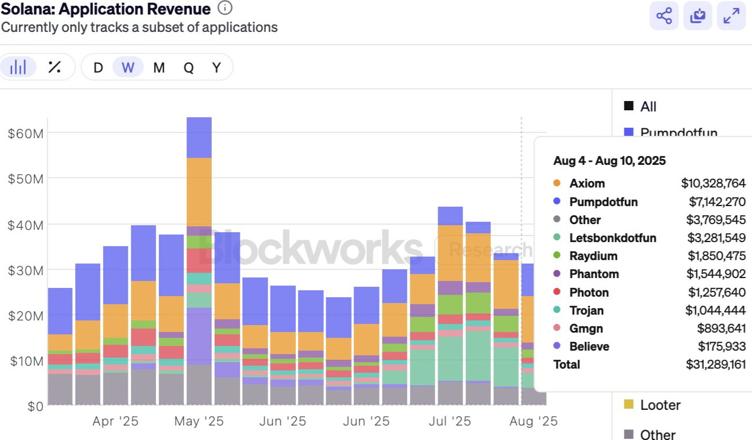Click the info icon beside the chart title
752x440 pixels.
click(225, 8)
